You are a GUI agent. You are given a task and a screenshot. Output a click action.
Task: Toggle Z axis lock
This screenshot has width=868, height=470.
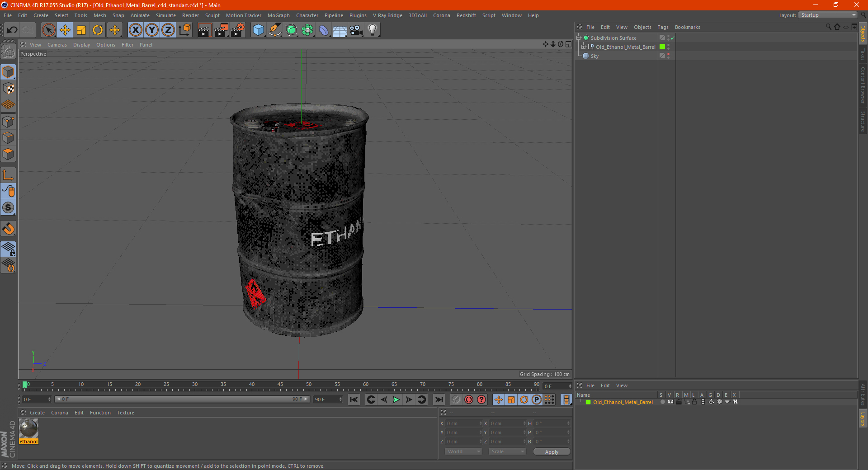pyautogui.click(x=168, y=30)
